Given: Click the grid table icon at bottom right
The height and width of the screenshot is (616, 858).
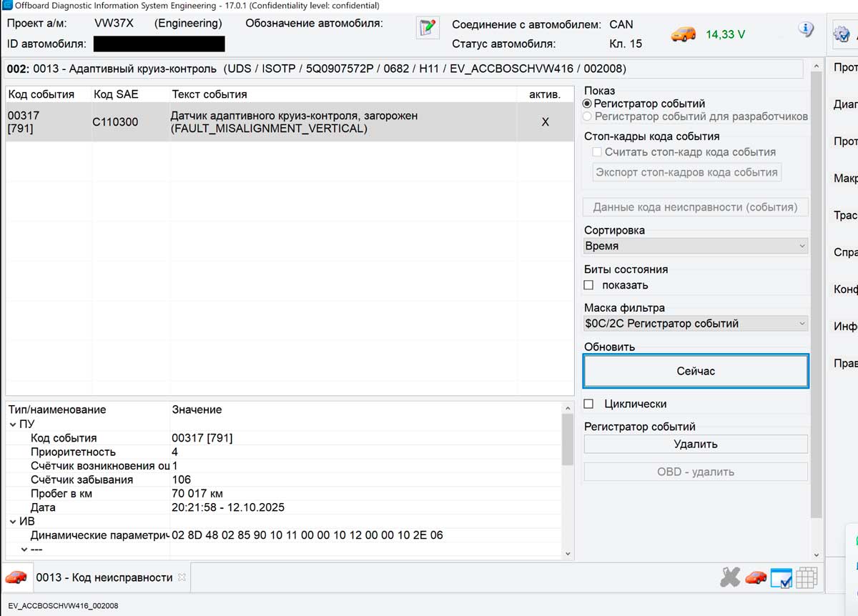Looking at the screenshot, I should [807, 577].
